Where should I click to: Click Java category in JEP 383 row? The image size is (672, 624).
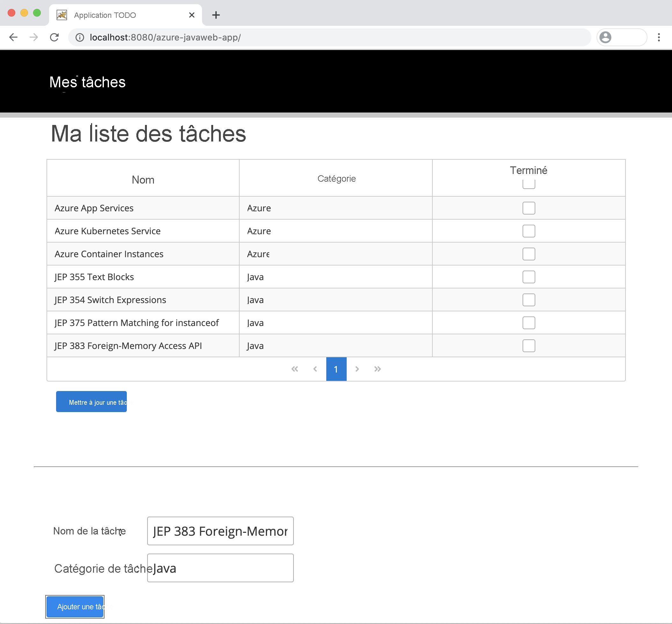pyautogui.click(x=255, y=346)
